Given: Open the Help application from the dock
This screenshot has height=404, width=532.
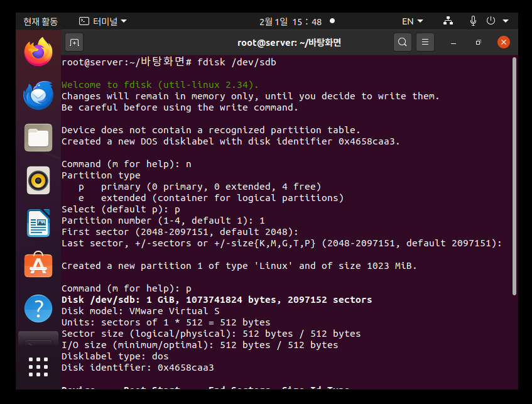Looking at the screenshot, I should pos(38,308).
